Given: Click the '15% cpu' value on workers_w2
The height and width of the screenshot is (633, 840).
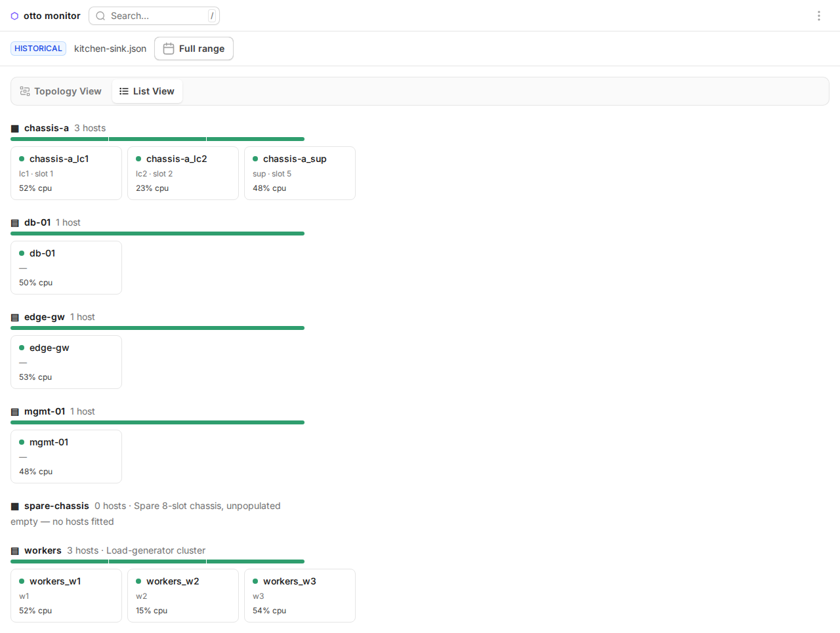Looking at the screenshot, I should [152, 611].
